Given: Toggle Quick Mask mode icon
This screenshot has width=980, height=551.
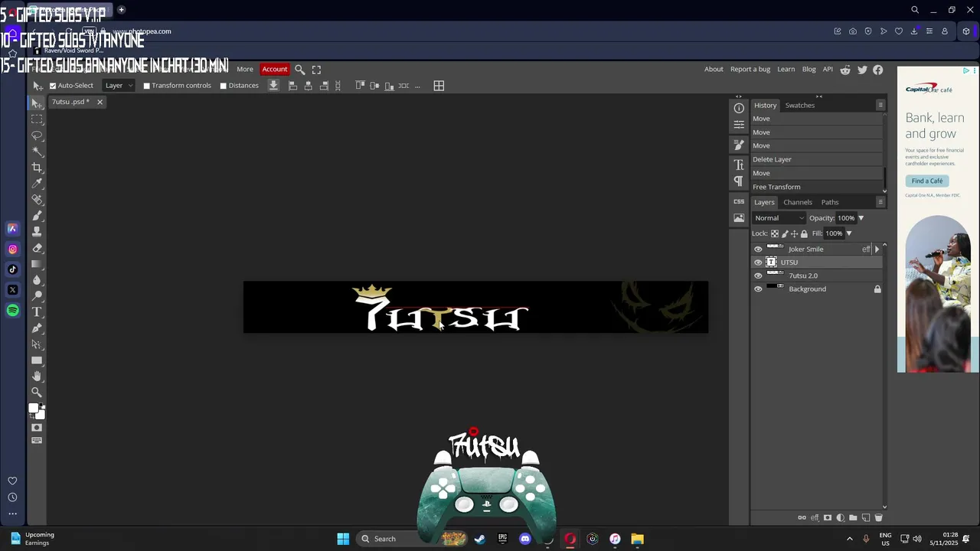Looking at the screenshot, I should (x=37, y=428).
